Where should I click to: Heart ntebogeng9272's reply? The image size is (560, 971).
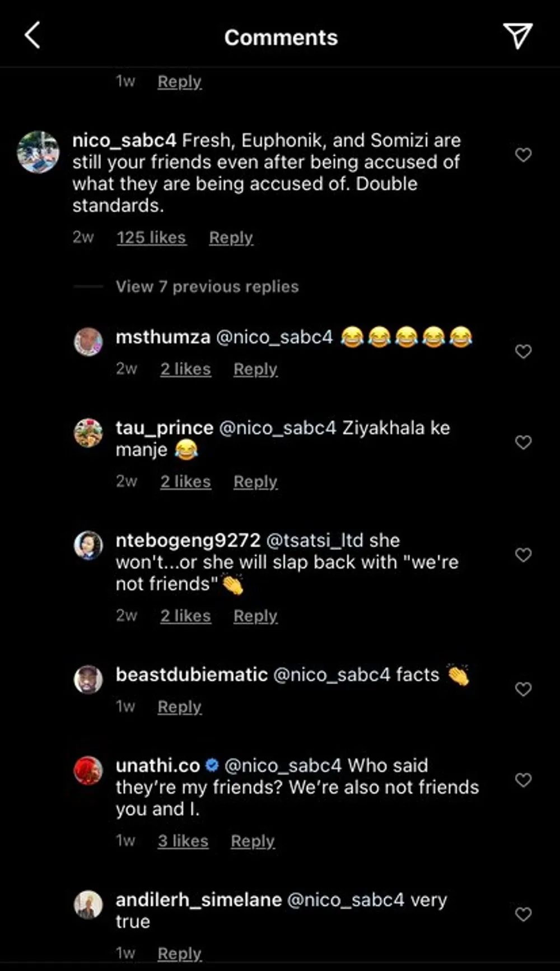pos(523,555)
